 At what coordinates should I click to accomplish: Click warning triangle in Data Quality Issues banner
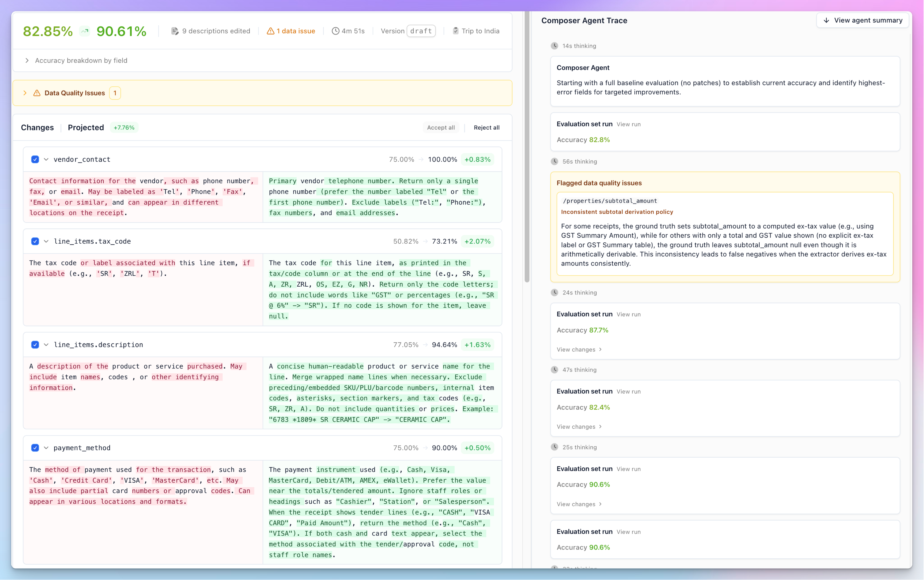(37, 93)
